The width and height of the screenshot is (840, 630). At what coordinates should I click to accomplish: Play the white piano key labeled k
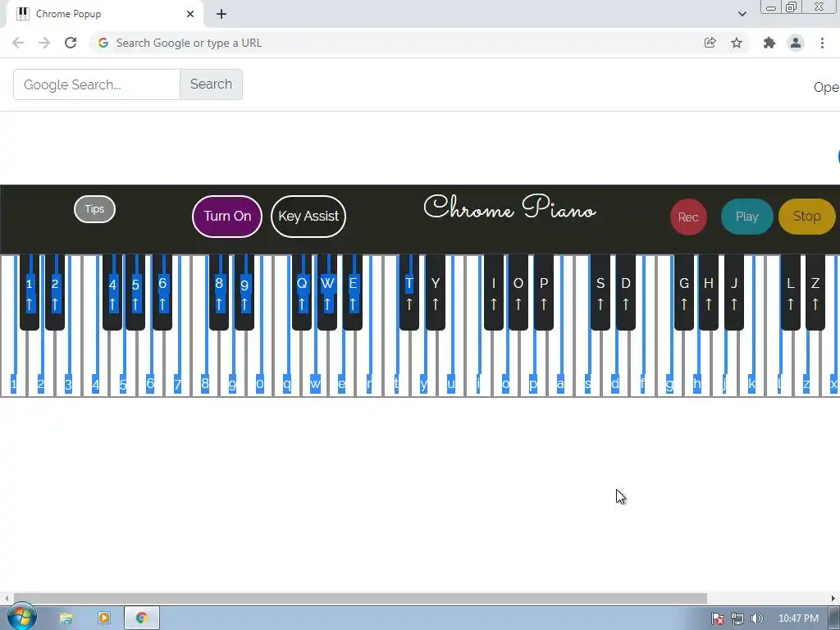pyautogui.click(x=751, y=364)
